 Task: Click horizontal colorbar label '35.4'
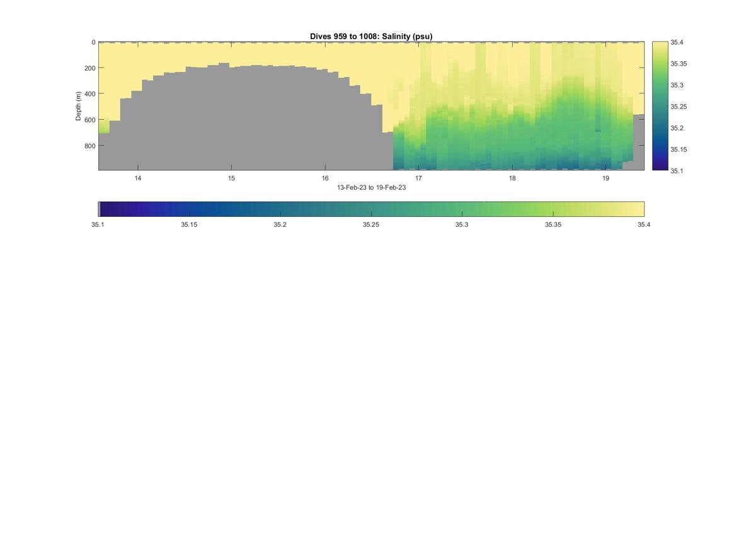click(x=643, y=224)
